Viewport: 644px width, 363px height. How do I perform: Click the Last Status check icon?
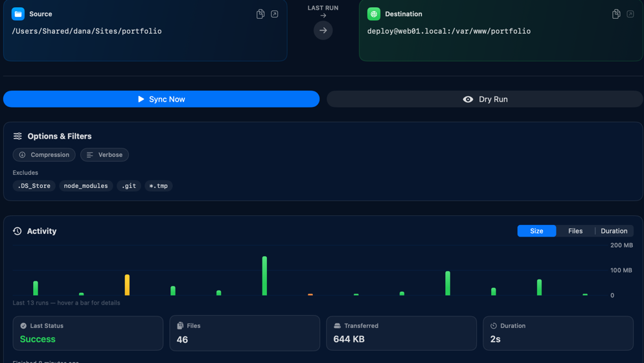(x=23, y=325)
